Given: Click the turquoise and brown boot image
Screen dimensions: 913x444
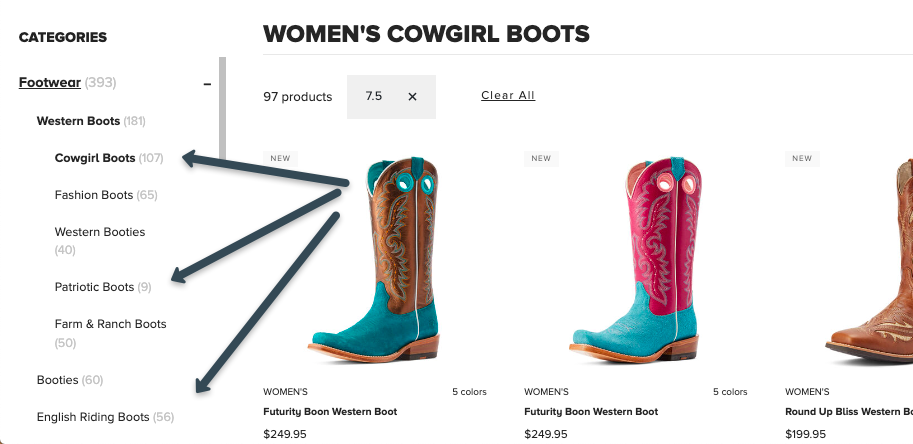Looking at the screenshot, I should tap(375, 262).
